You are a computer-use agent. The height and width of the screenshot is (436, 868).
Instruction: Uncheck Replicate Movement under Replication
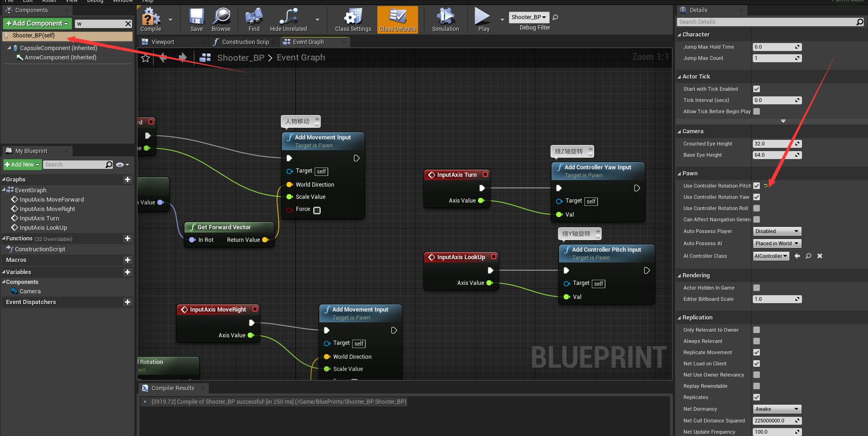coord(757,352)
